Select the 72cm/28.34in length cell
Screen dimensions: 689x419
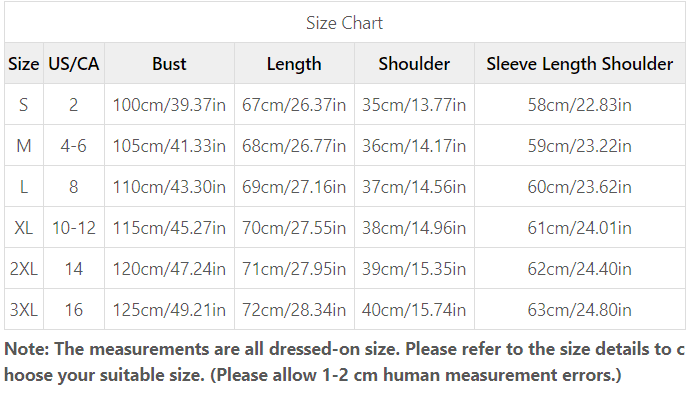click(294, 310)
